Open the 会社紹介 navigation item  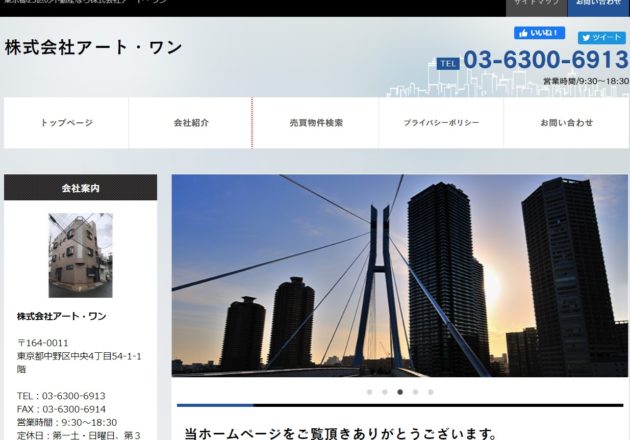191,123
